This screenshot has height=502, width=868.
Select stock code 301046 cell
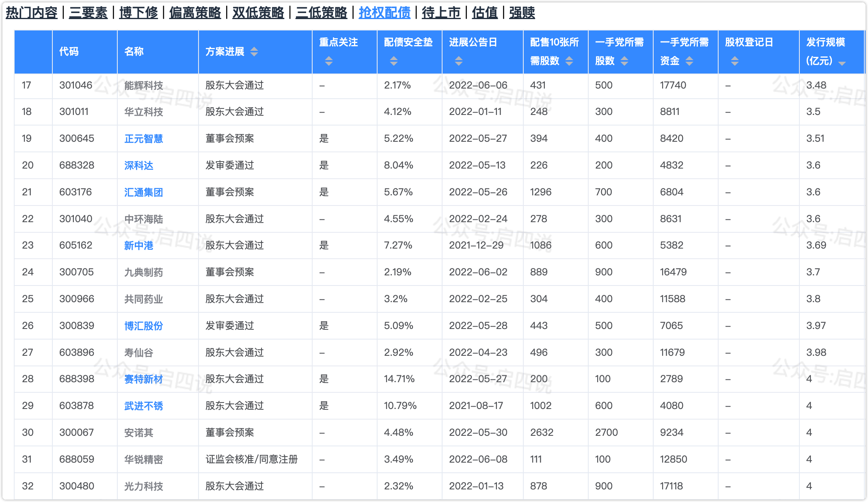pos(76,85)
